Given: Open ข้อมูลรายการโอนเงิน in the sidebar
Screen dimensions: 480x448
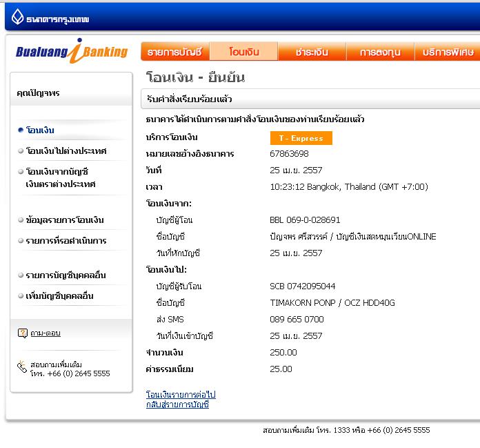Looking at the screenshot, I should (x=65, y=220).
